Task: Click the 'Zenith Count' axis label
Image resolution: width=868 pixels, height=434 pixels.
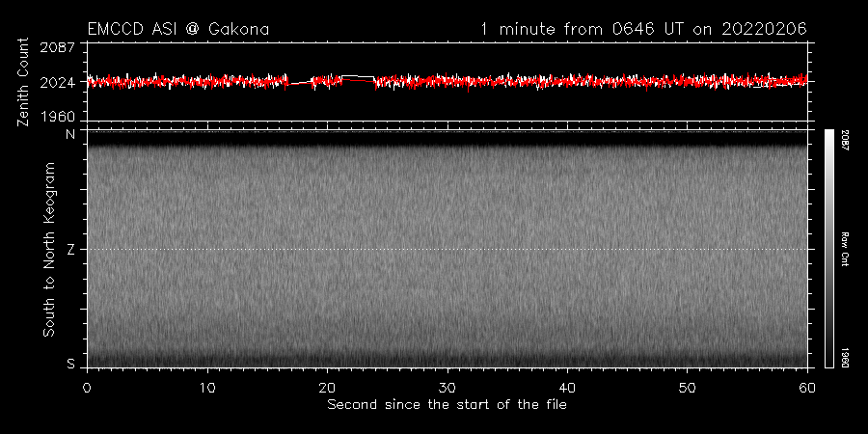Action: tap(23, 82)
